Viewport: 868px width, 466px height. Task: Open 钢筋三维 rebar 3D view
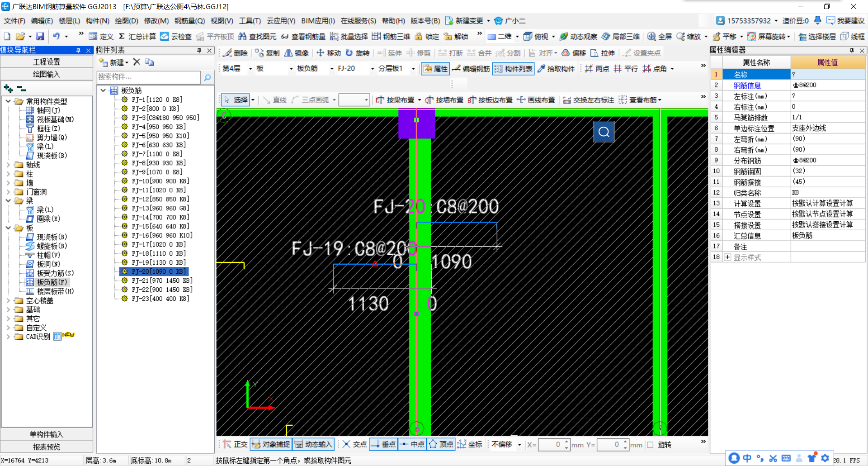click(391, 36)
